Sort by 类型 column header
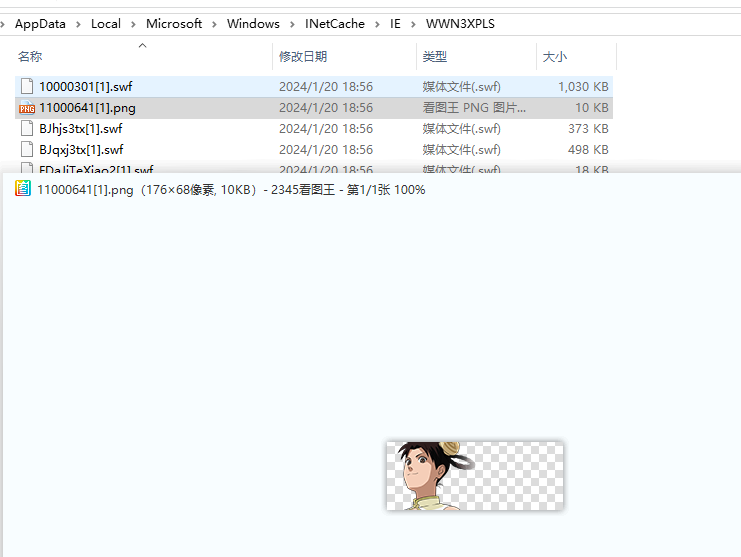The width and height of the screenshot is (741, 557). 434,57
